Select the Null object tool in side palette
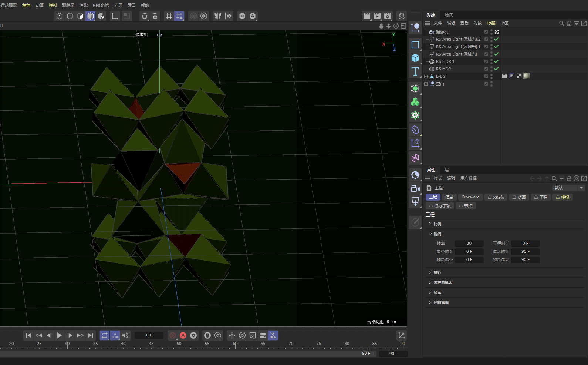Image resolution: width=588 pixels, height=365 pixels. pos(415,27)
